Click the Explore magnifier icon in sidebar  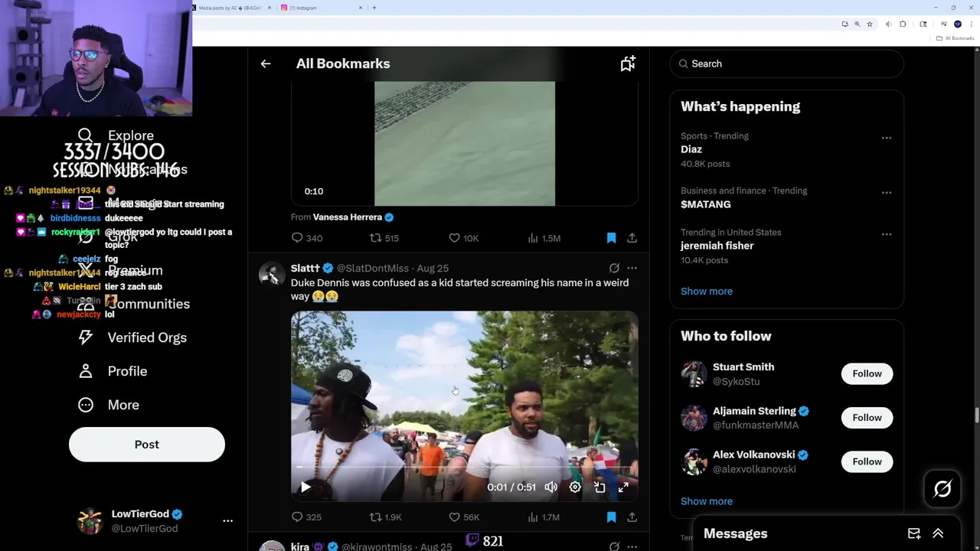[x=86, y=135]
